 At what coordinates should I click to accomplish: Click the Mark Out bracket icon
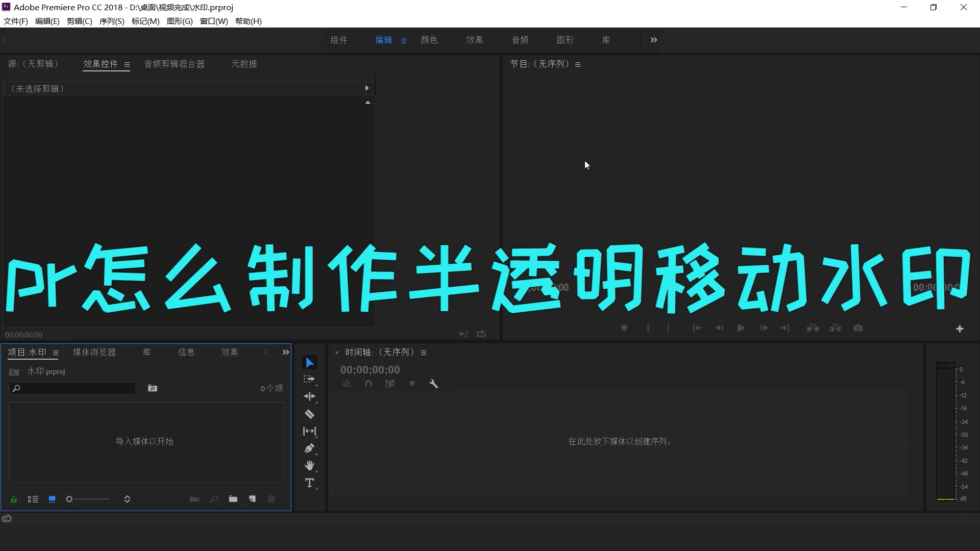click(x=668, y=328)
